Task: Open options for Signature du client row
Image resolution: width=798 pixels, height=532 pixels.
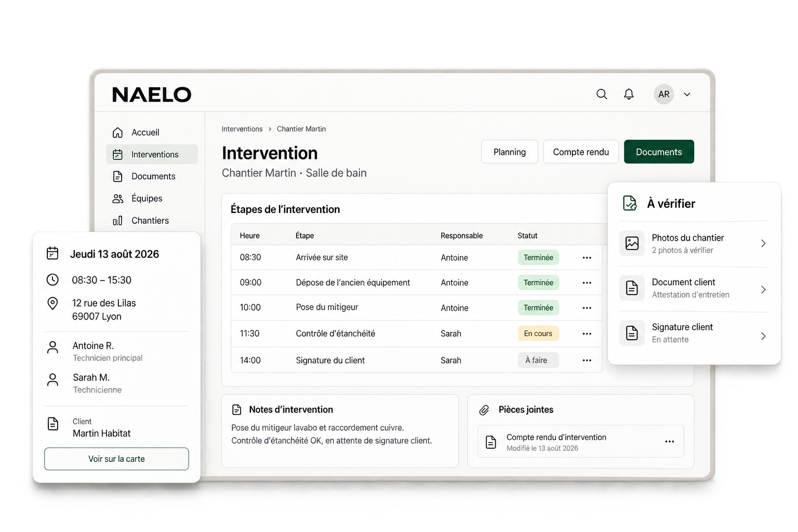Action: point(587,360)
